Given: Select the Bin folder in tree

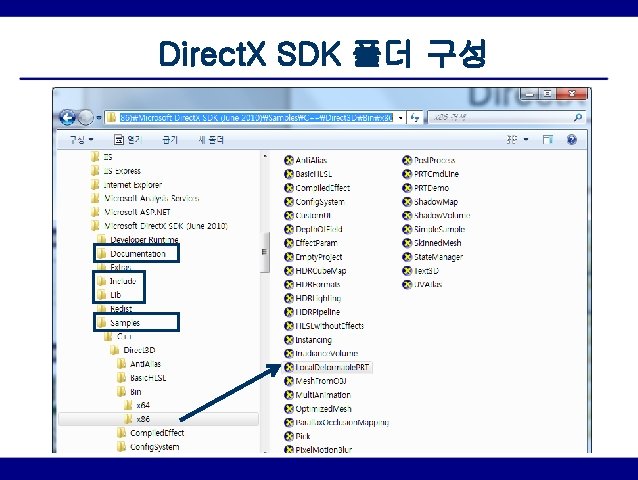Looking at the screenshot, I should point(129,392).
